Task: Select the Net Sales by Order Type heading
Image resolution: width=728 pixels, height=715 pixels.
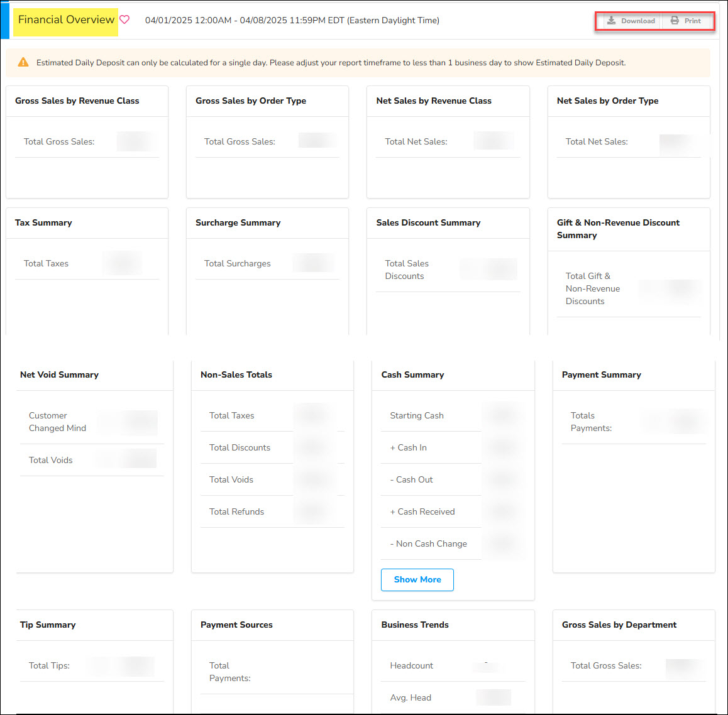Action: click(607, 101)
